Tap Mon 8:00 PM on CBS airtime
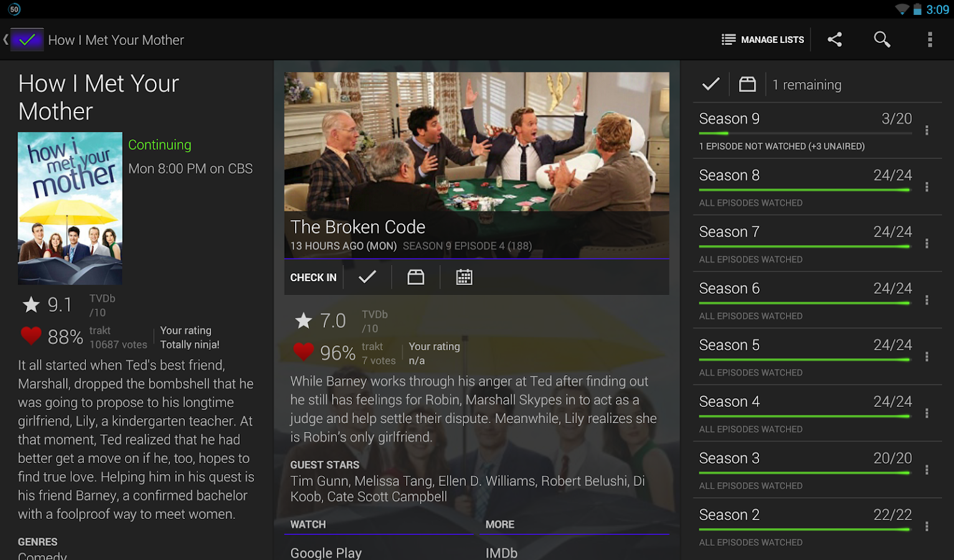954x560 pixels. 191,169
